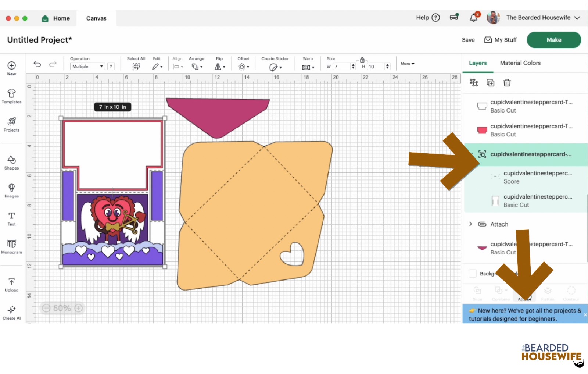This screenshot has width=588, height=374.
Task: Save the project
Action: click(468, 40)
